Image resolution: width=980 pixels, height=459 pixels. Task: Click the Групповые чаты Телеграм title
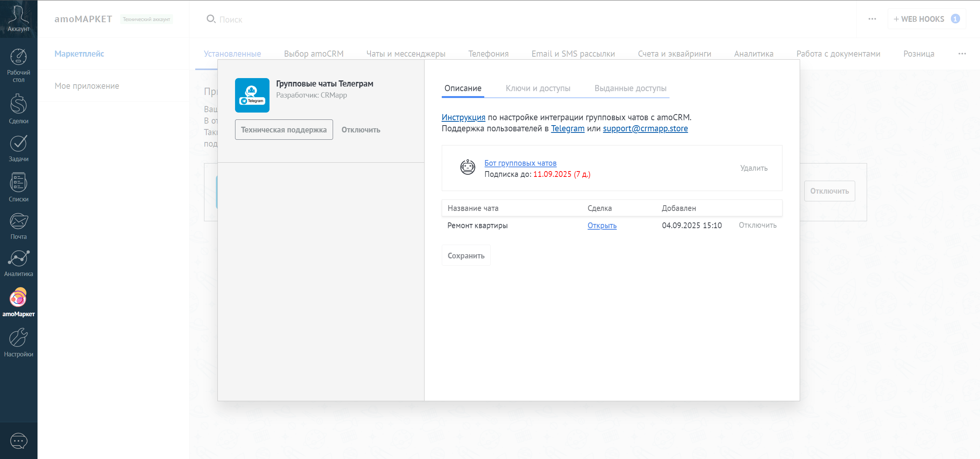pos(325,84)
